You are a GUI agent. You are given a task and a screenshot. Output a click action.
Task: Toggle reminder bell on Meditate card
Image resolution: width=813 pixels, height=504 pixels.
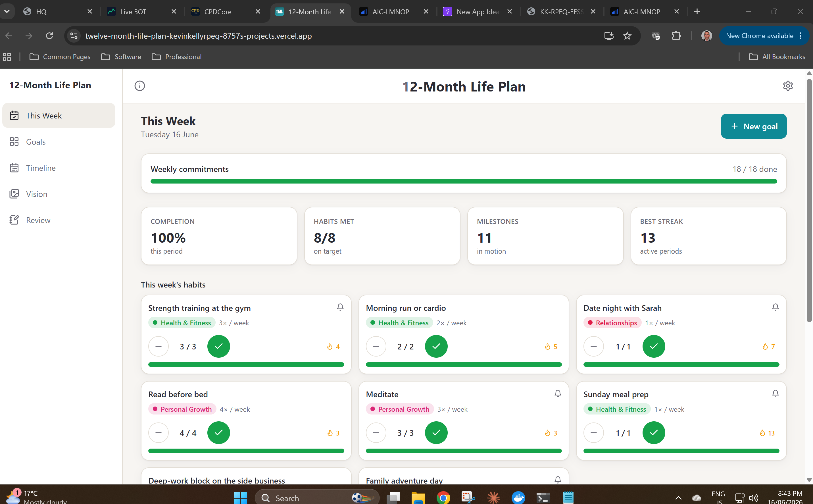click(x=557, y=393)
